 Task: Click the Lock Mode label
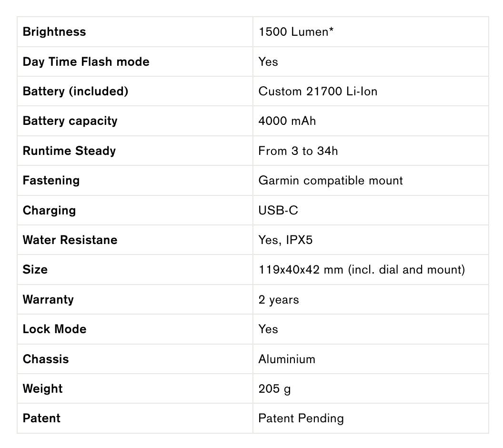54,329
